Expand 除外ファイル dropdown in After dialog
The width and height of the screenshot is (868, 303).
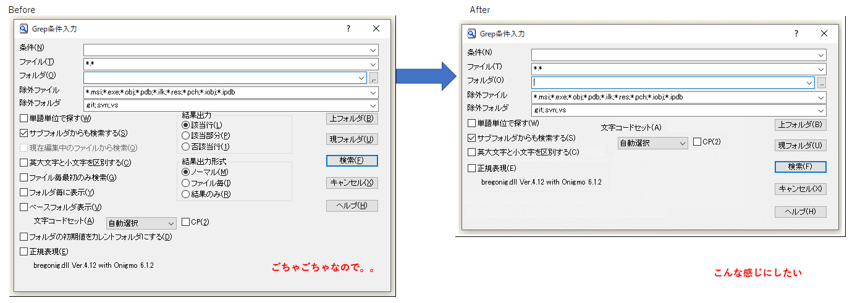[x=821, y=98]
